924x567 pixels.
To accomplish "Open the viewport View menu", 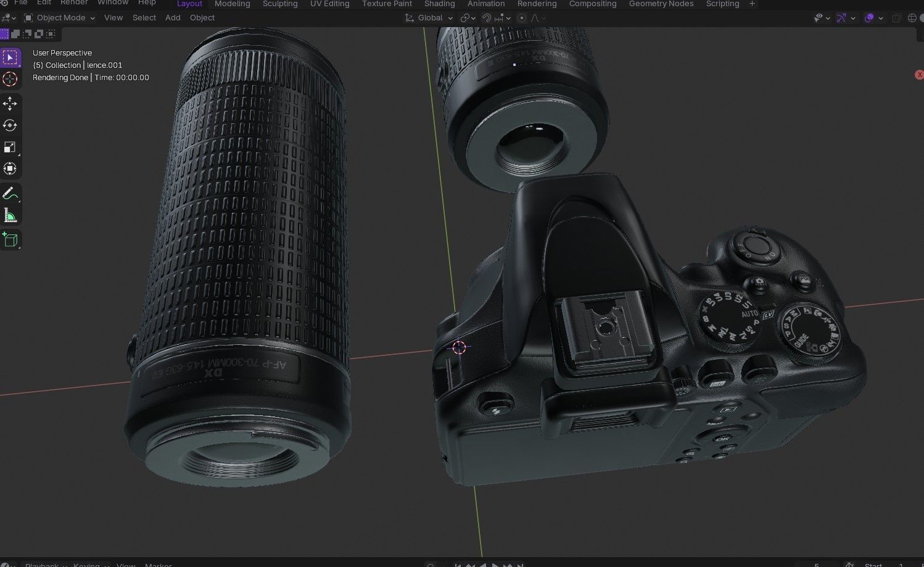I will pyautogui.click(x=113, y=18).
